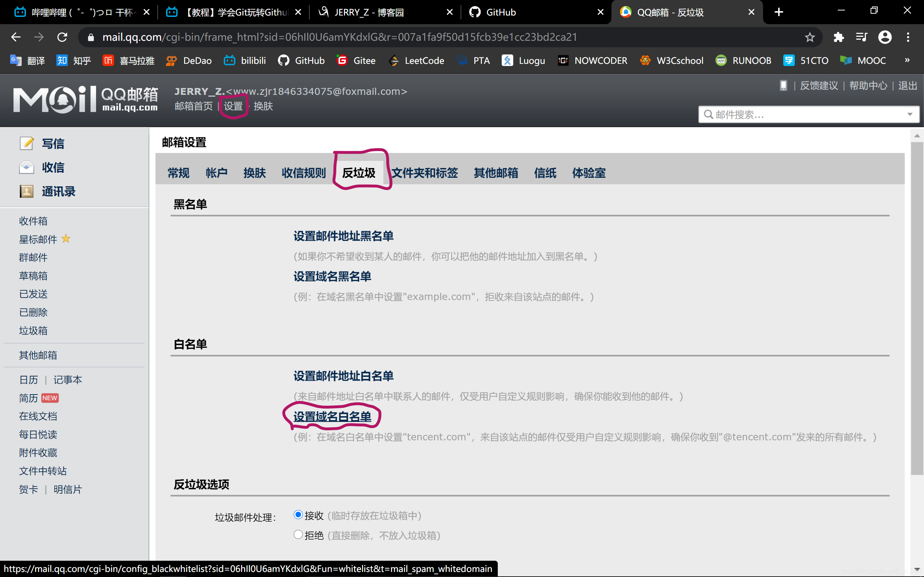
Task: Open the 设置邮件地址黑名单 link
Action: [343, 236]
